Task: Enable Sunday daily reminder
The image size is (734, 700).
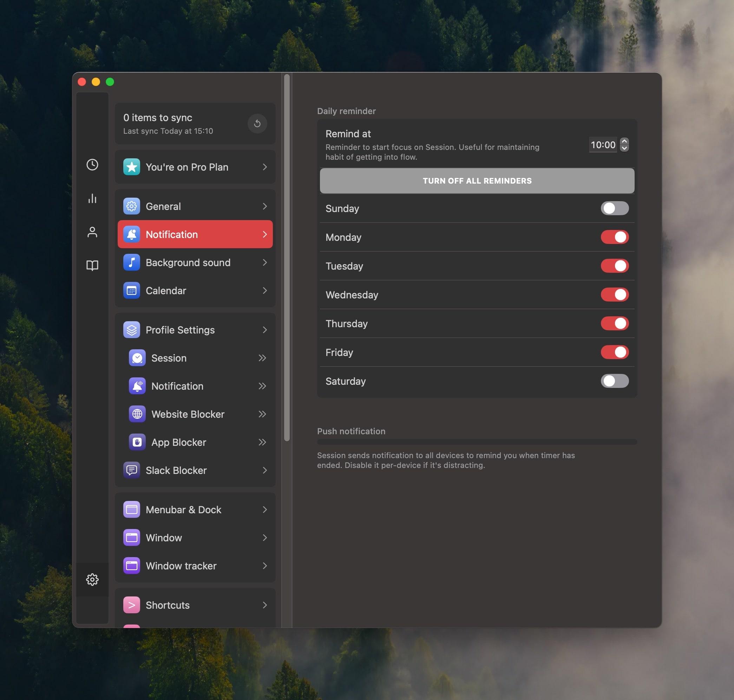Action: (615, 209)
